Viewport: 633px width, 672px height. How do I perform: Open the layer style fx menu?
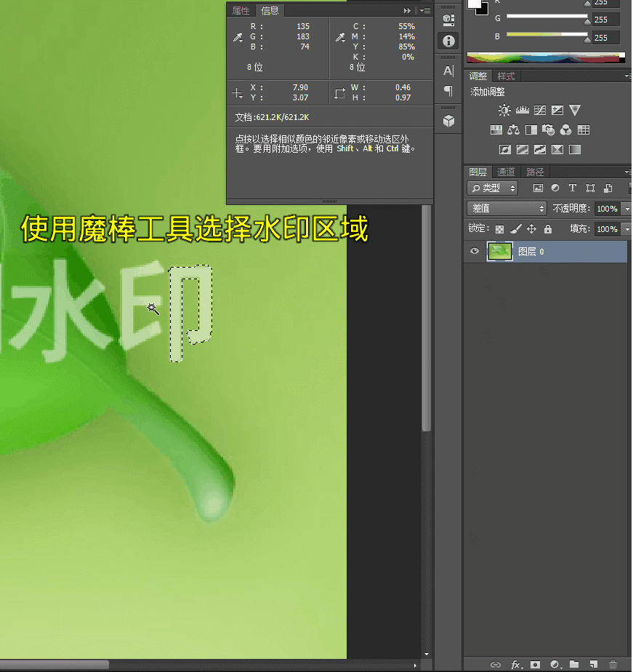[516, 665]
